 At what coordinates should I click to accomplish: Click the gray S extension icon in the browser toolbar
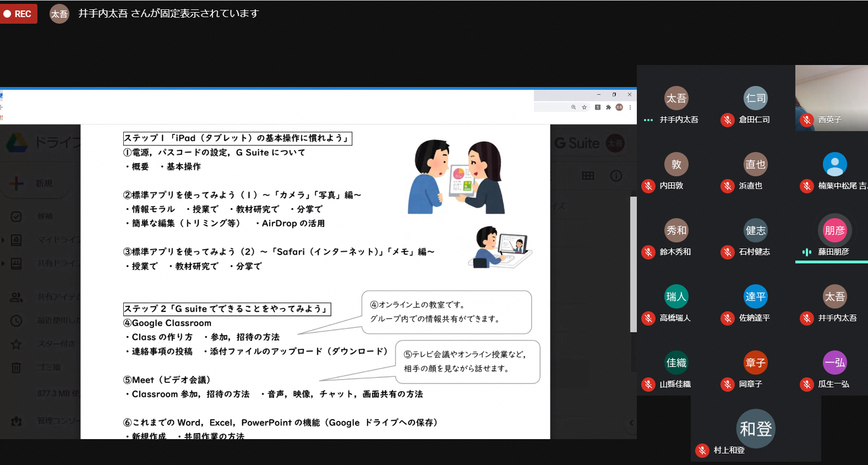coord(598,107)
